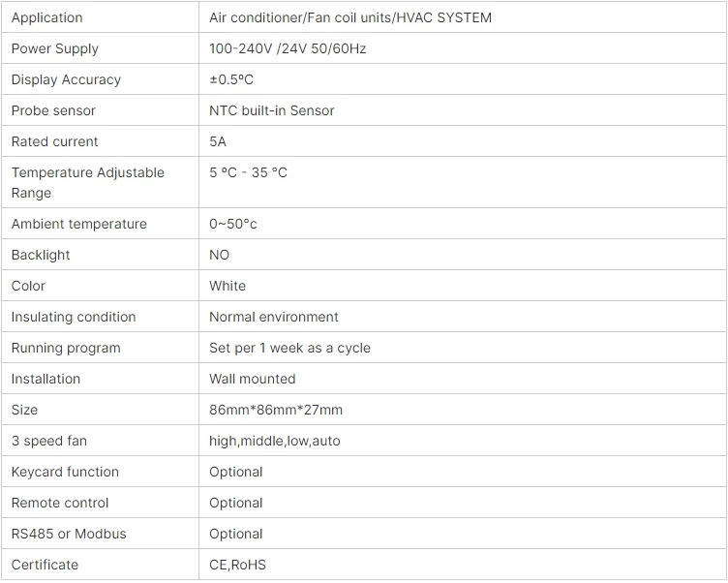Click the "Display Accuracy" label

(x=66, y=79)
